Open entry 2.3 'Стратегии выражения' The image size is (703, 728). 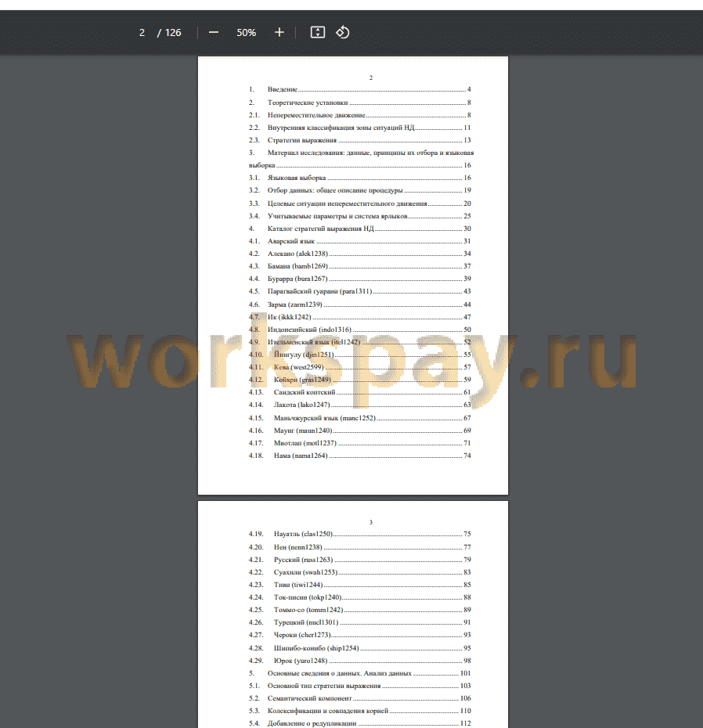pos(360,140)
